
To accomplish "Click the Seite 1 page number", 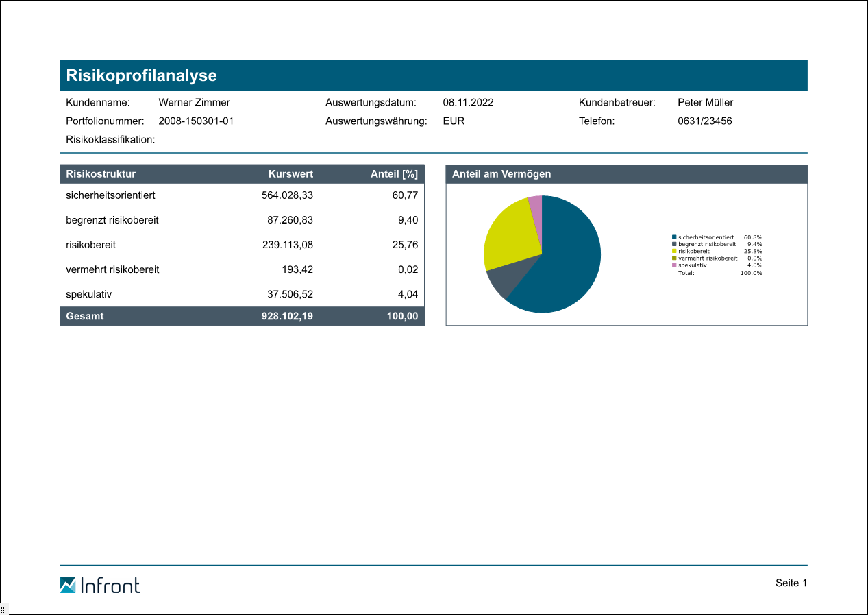I will [791, 583].
